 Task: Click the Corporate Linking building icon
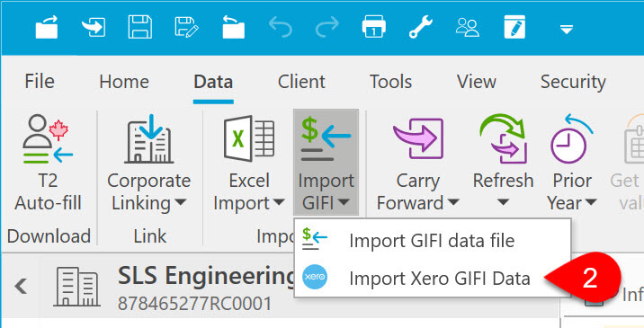pyautogui.click(x=149, y=138)
